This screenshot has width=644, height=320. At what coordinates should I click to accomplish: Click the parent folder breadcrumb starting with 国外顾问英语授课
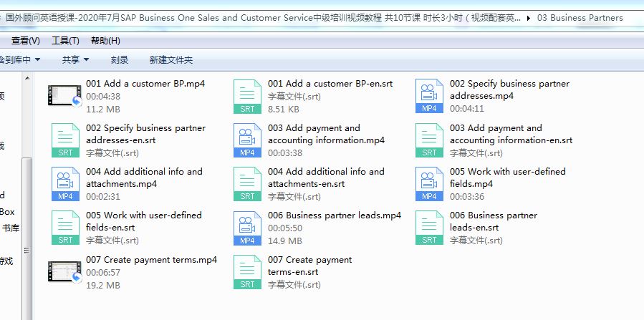pyautogui.click(x=263, y=18)
